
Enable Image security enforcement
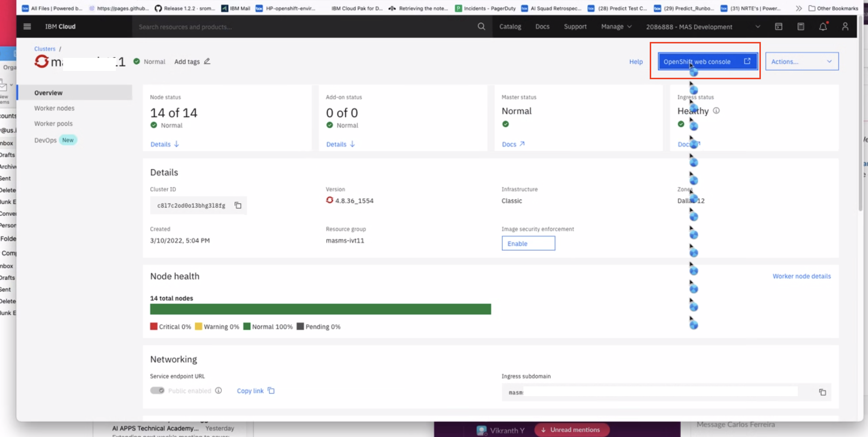[527, 243]
